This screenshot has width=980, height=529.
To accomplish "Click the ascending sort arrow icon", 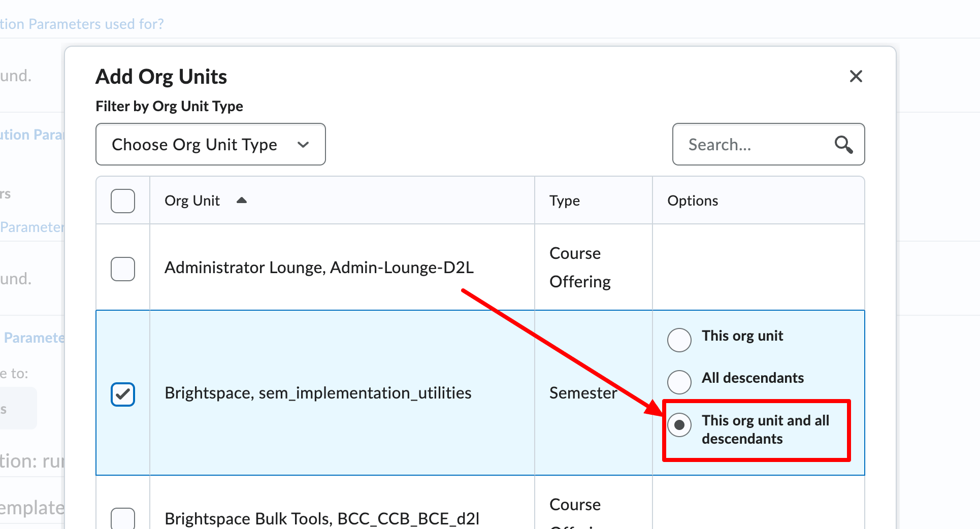I will click(x=242, y=200).
